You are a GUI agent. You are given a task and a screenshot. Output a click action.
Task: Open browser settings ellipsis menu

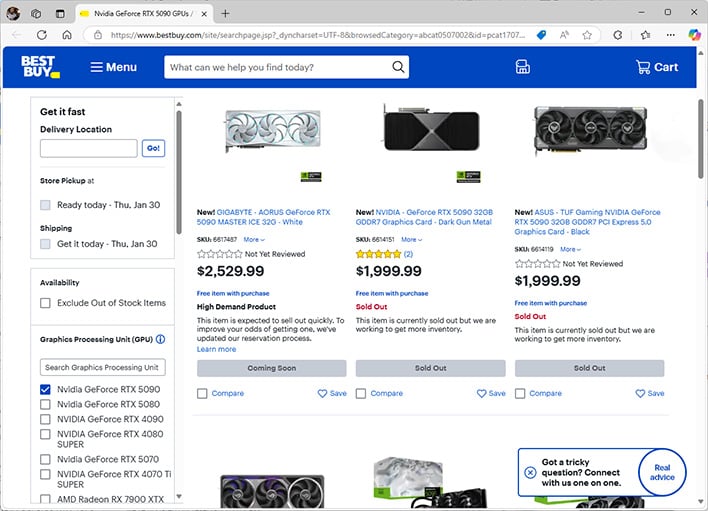671,35
